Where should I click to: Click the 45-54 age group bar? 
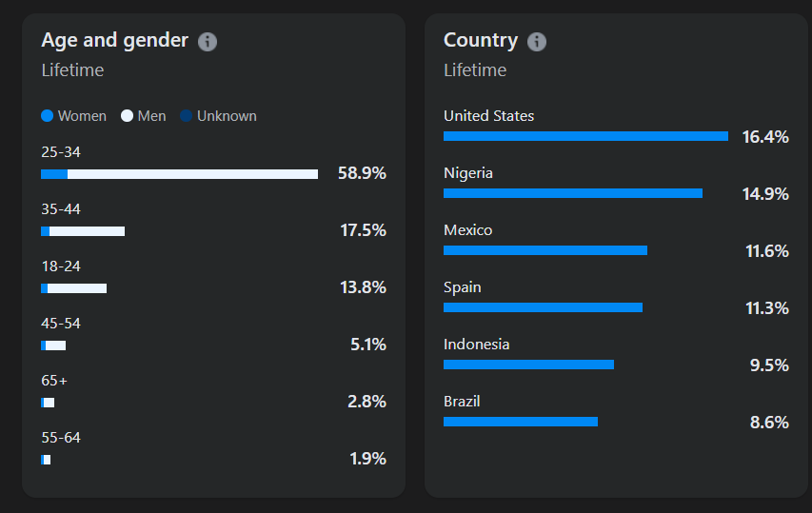tap(53, 345)
